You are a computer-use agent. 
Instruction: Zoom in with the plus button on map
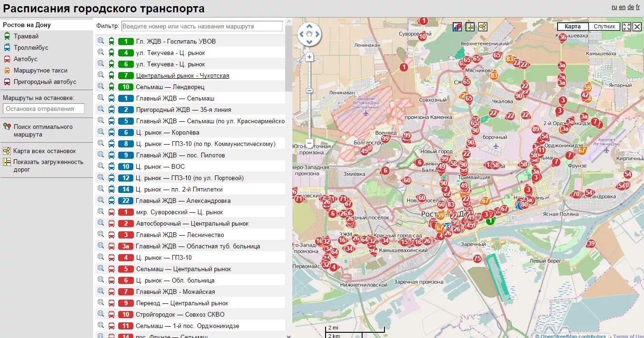coord(309,57)
